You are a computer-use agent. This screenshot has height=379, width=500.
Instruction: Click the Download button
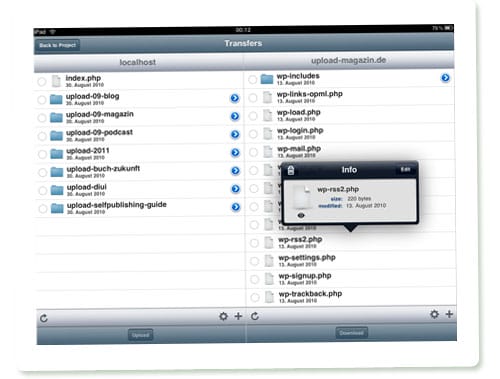coord(351,333)
